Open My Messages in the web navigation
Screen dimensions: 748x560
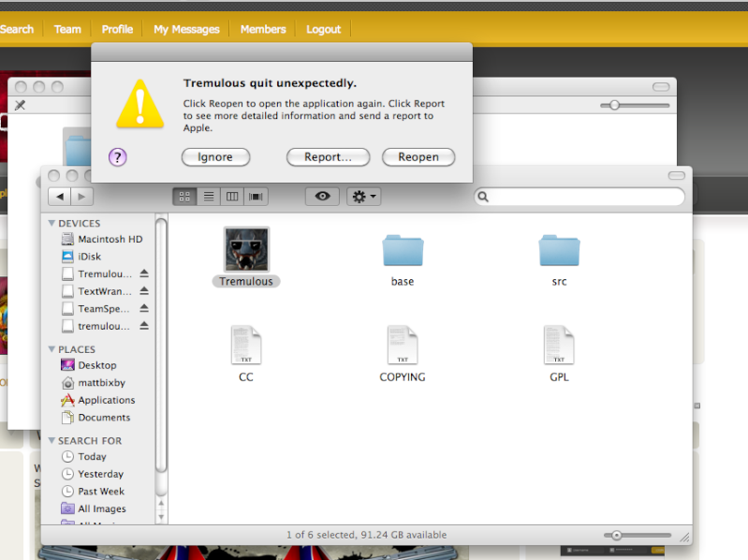[186, 29]
